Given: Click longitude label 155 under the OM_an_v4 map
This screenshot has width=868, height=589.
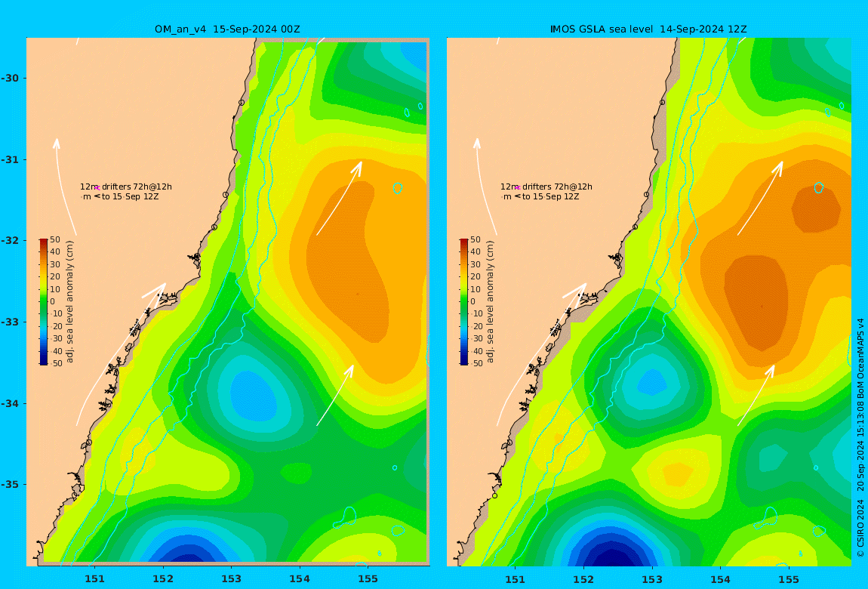Looking at the screenshot, I should (x=368, y=579).
